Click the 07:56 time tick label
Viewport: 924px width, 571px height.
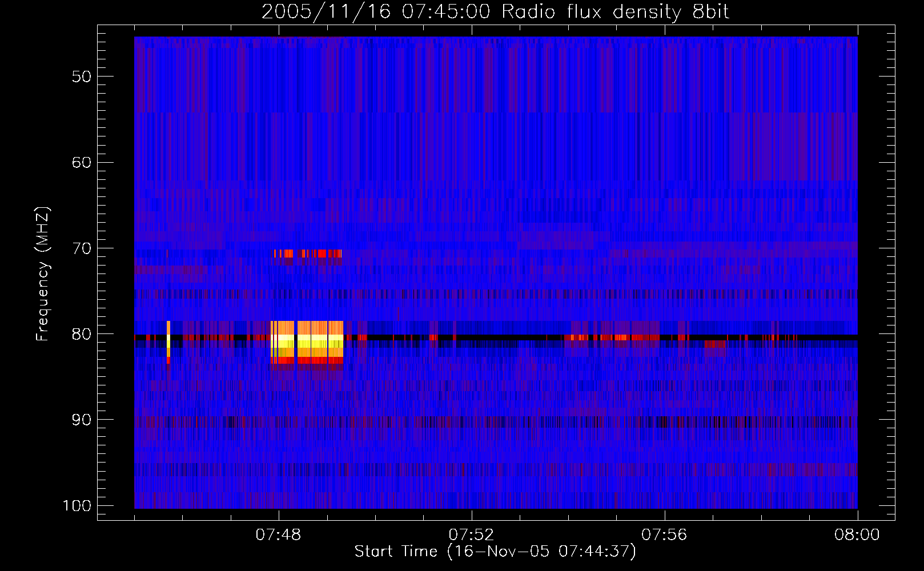click(x=664, y=535)
